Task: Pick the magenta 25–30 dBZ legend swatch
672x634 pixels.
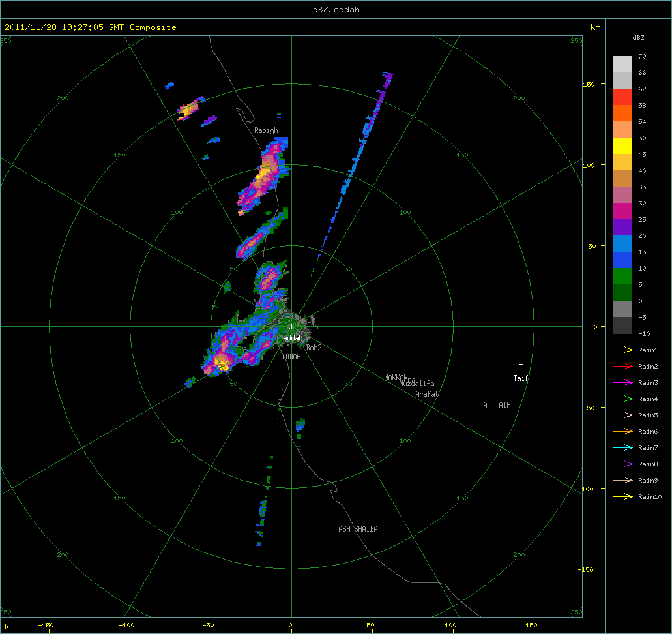Action: tap(622, 211)
